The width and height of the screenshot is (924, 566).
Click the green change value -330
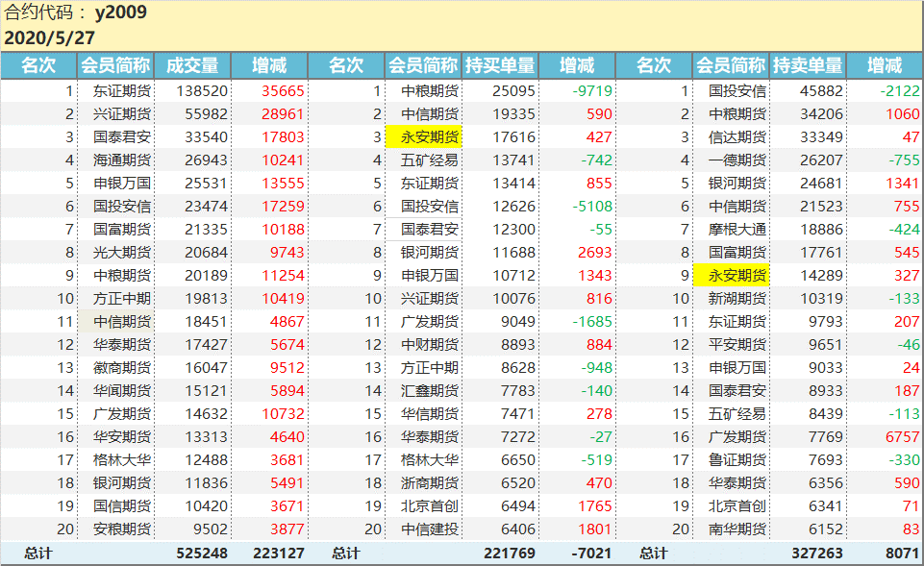coord(904,460)
